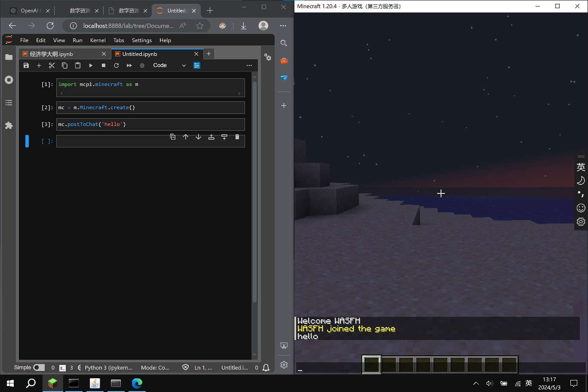Open the table of contents panel
This screenshot has width=588, height=392.
tap(9, 103)
